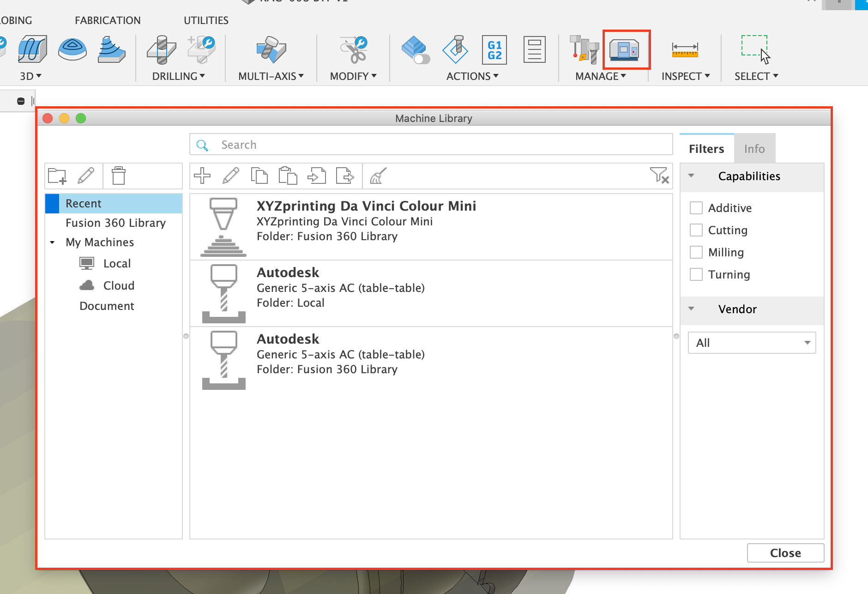
Task: Pick the 3D scallop stepped toolpath icon
Action: pos(111,49)
